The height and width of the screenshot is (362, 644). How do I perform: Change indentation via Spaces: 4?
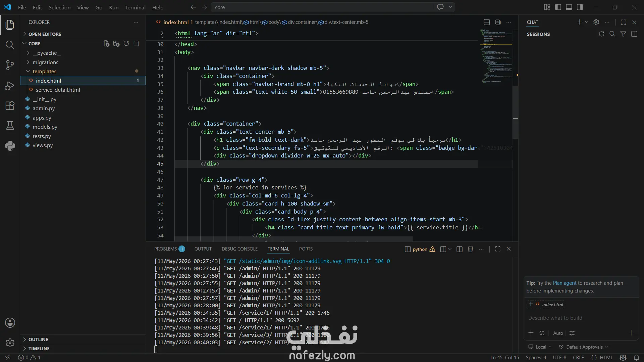point(536,358)
